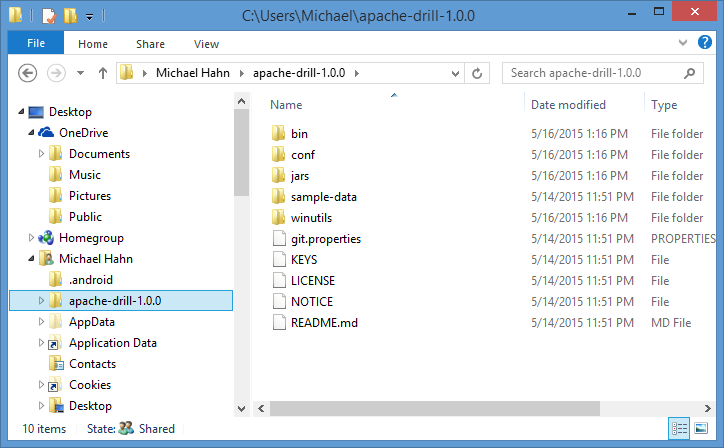
Task: Switch to large thumbnails view icon
Action: [x=703, y=428]
